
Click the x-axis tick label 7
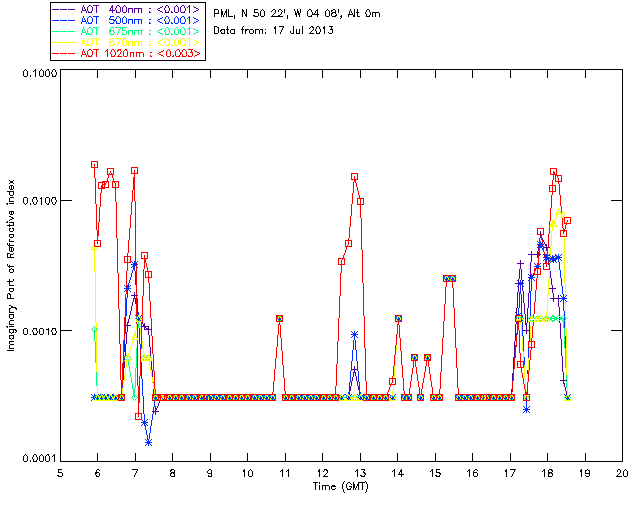coord(135,473)
